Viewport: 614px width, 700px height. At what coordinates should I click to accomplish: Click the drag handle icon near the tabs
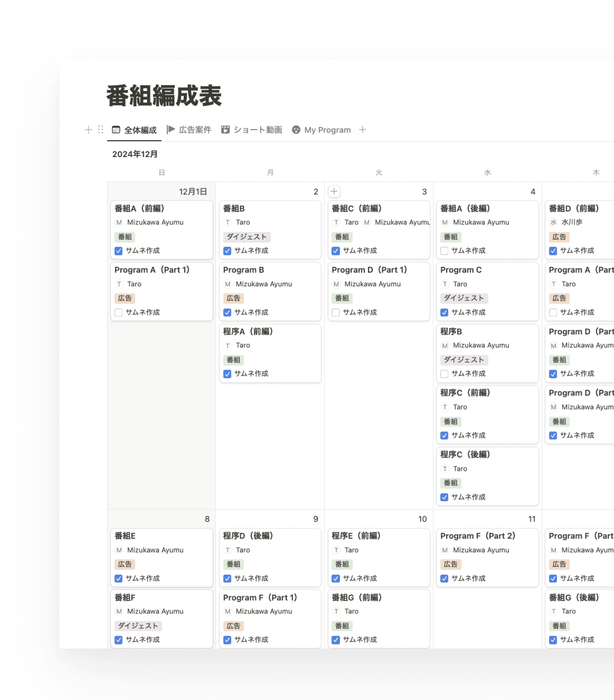coord(100,129)
